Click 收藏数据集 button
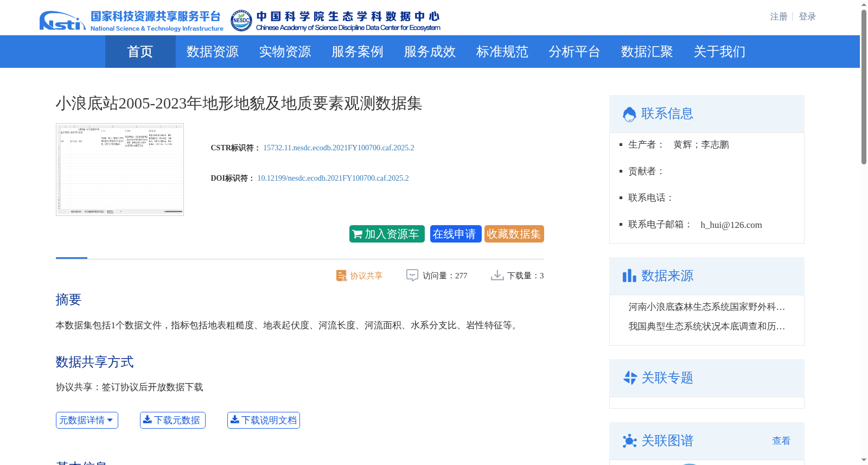Image resolution: width=868 pixels, height=465 pixels. click(x=514, y=234)
